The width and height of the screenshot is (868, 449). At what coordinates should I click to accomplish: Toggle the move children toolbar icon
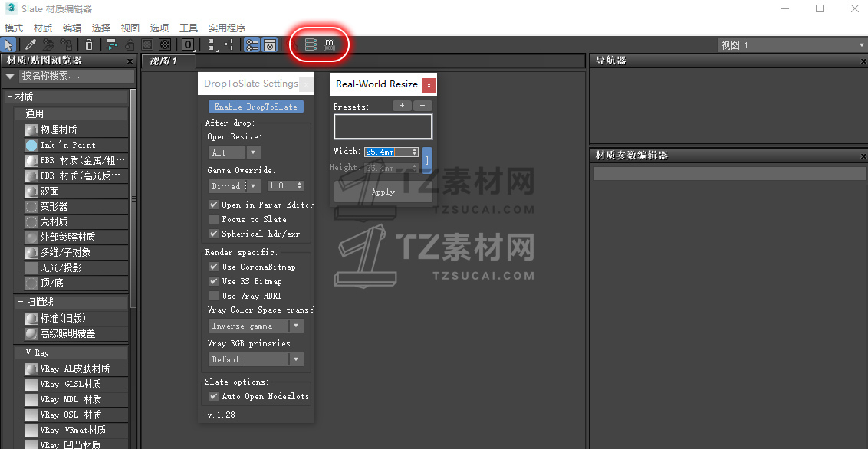[112, 44]
